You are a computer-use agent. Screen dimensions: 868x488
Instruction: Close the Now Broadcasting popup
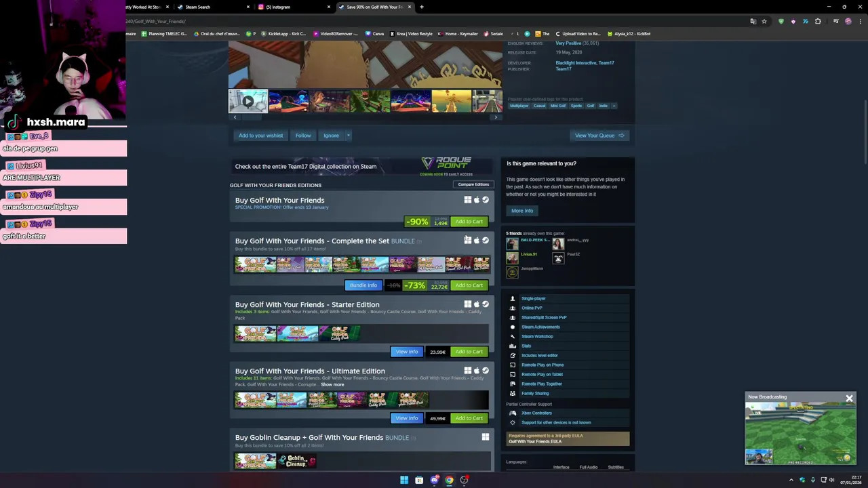(849, 399)
